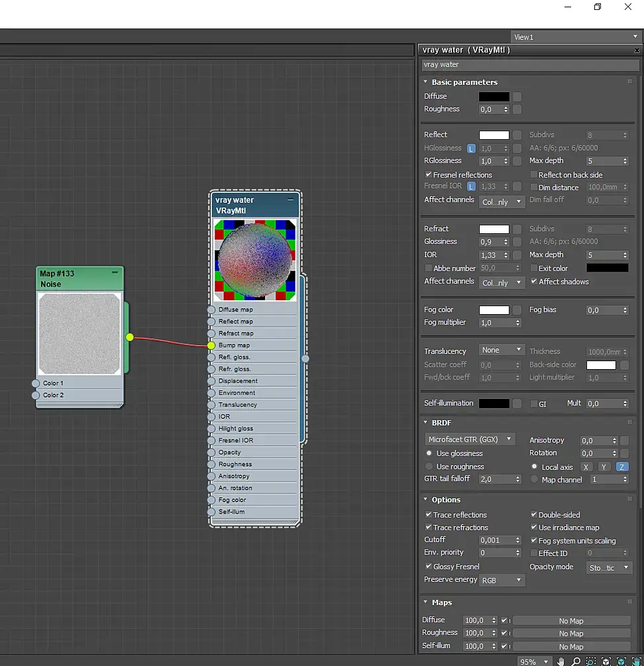Click the Color 1 input socket
This screenshot has height=666, width=644.
[x=36, y=383]
